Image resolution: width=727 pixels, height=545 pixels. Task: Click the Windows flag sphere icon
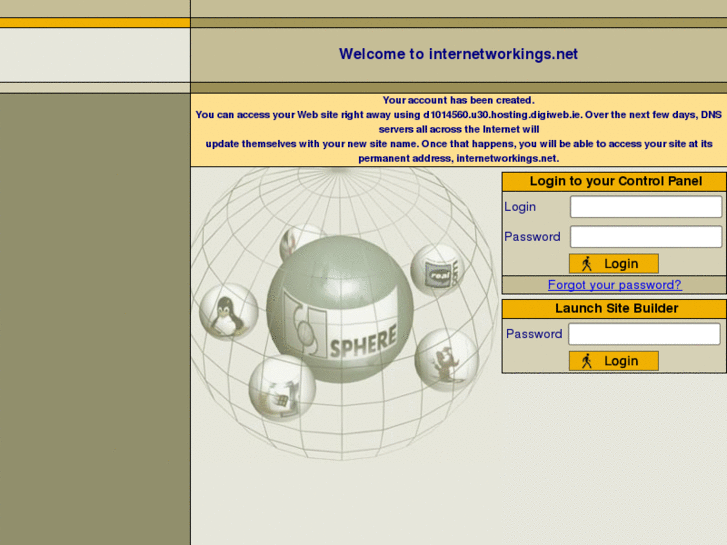click(282, 388)
